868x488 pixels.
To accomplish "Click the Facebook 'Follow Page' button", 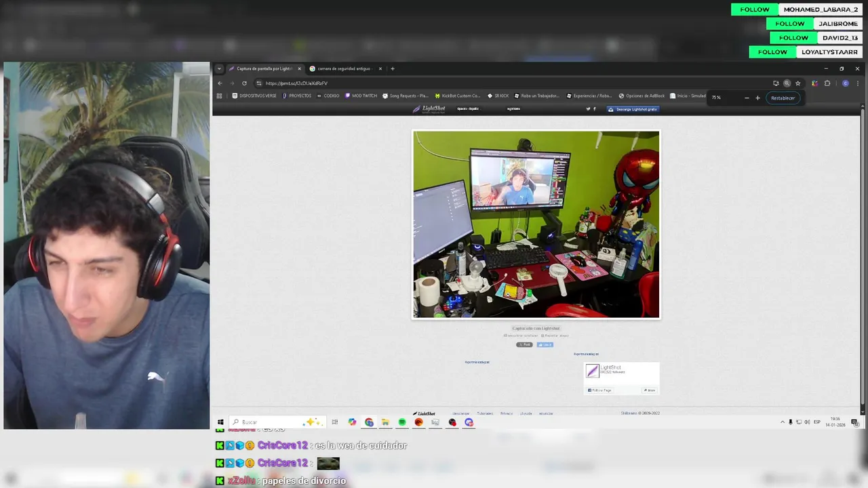I will click(x=599, y=390).
